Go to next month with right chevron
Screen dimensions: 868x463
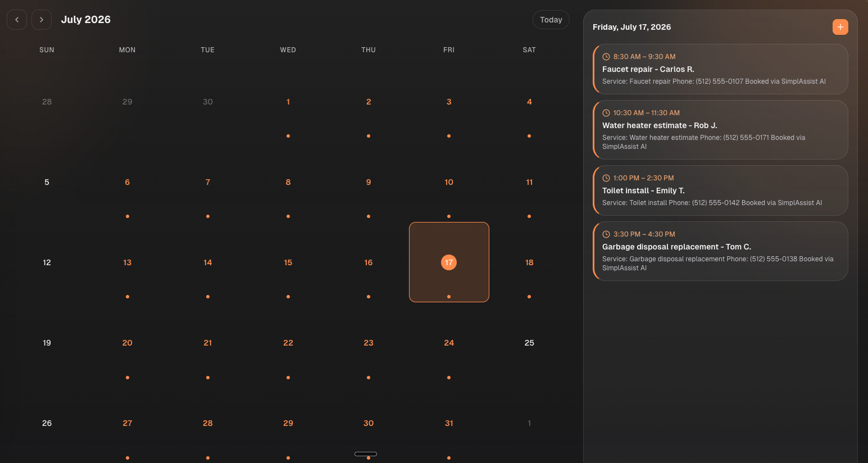coord(42,20)
